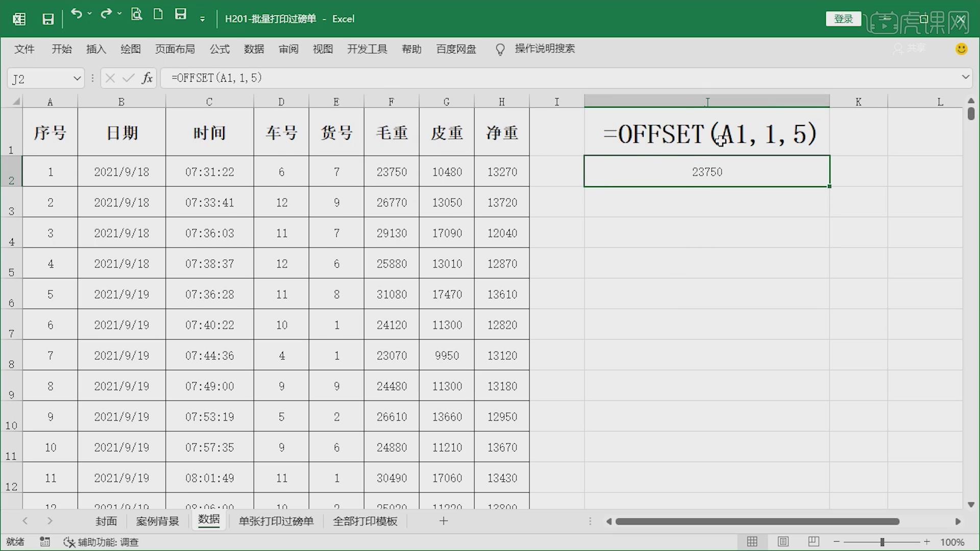Click header cell 毛重

point(391,133)
